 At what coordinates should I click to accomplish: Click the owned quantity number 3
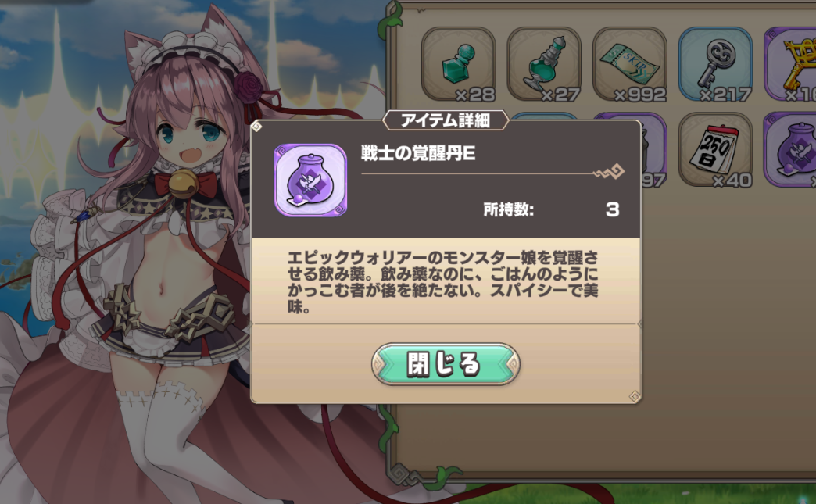[x=613, y=209]
